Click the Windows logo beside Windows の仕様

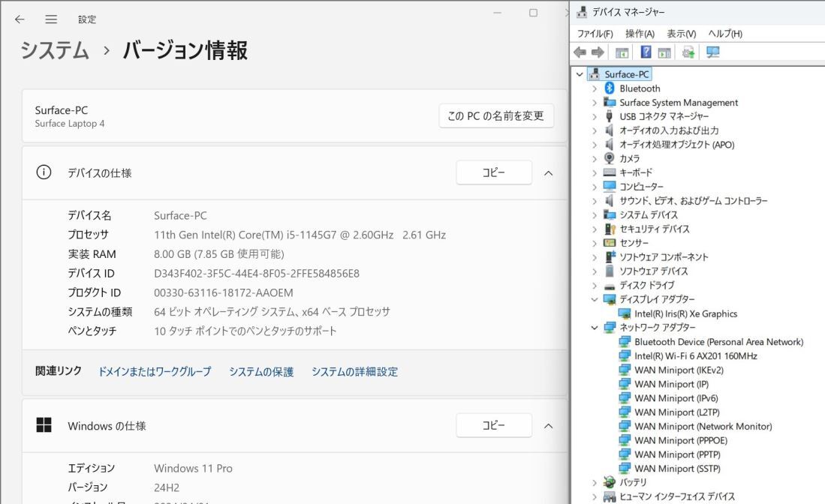click(44, 425)
